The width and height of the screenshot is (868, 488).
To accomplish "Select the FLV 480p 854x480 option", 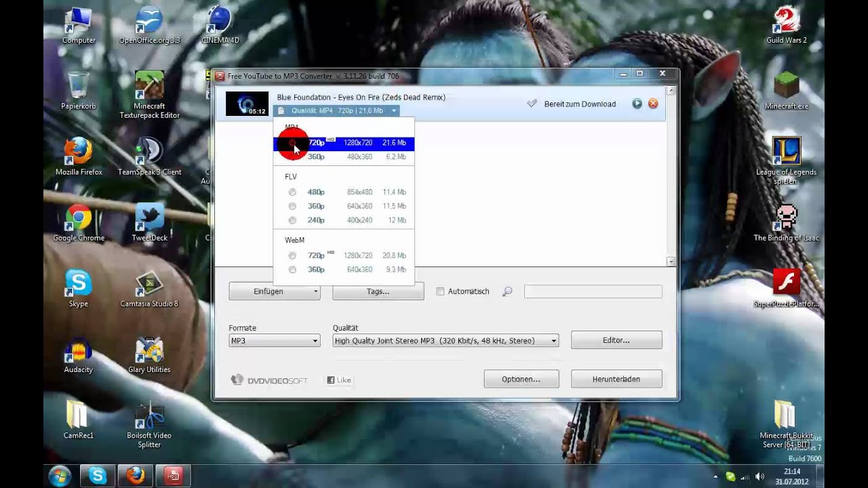I will point(344,192).
